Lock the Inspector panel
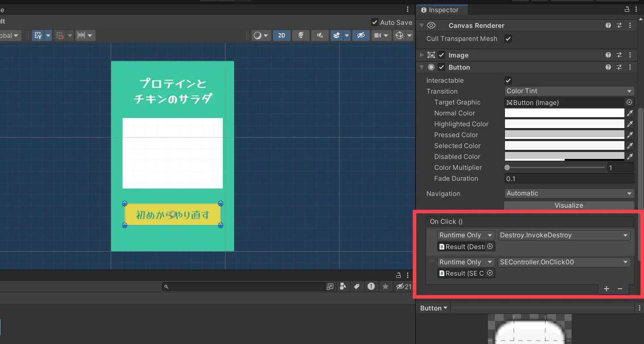The height and width of the screenshot is (344, 644). [627, 10]
